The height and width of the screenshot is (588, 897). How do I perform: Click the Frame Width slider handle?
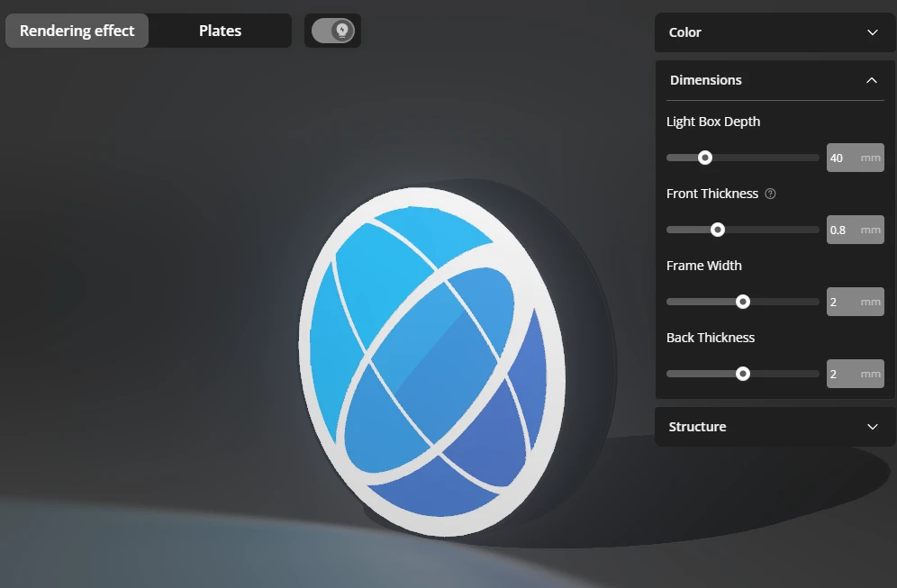pos(742,302)
